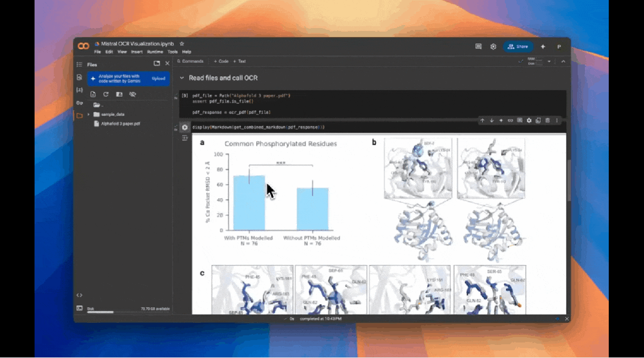Select the sample_data folder
Screen dimensions: 644x358
[x=112, y=115]
